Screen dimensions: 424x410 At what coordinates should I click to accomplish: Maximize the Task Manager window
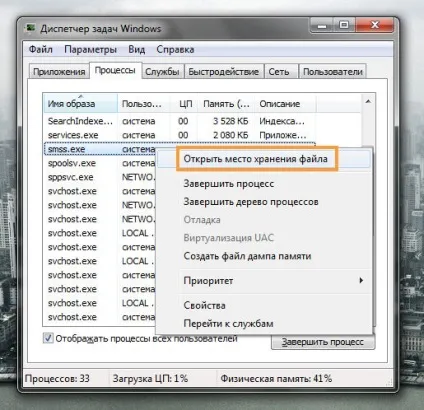(x=344, y=25)
